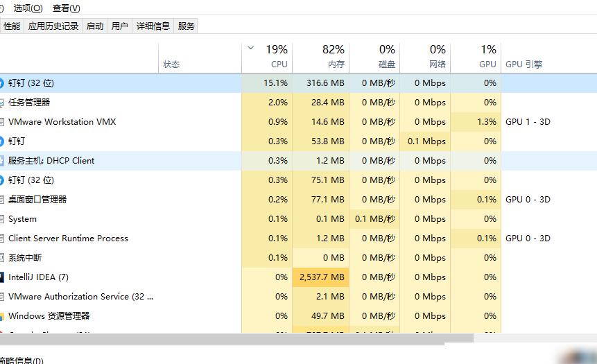Click the VMware Authorization Service icon
Image resolution: width=597 pixels, height=364 pixels.
pyautogui.click(x=1, y=297)
